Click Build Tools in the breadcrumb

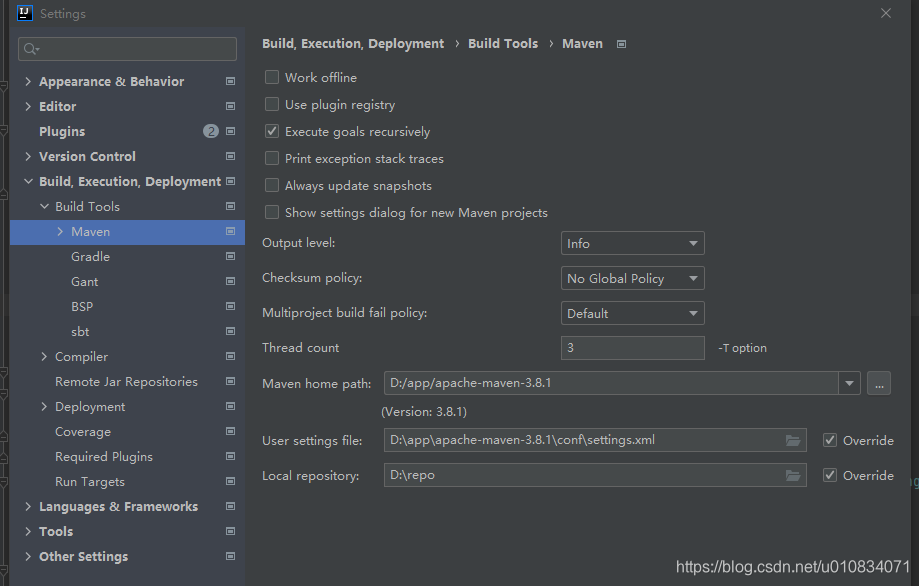pyautogui.click(x=503, y=43)
